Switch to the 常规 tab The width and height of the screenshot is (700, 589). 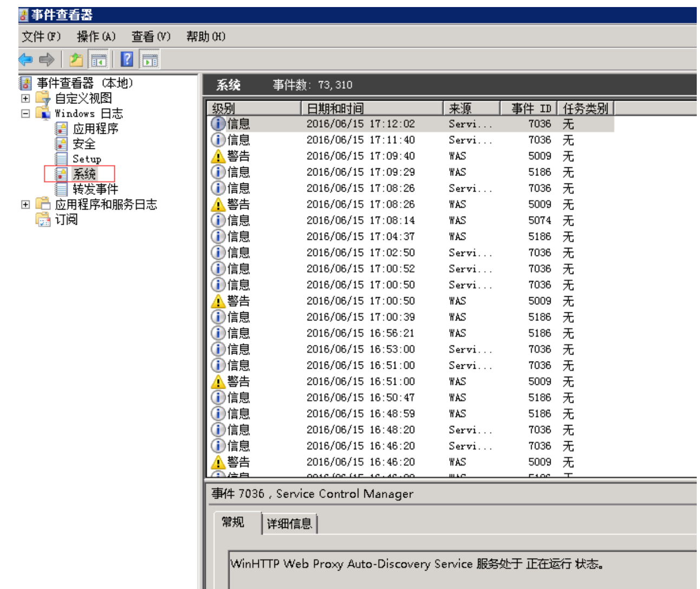233,522
